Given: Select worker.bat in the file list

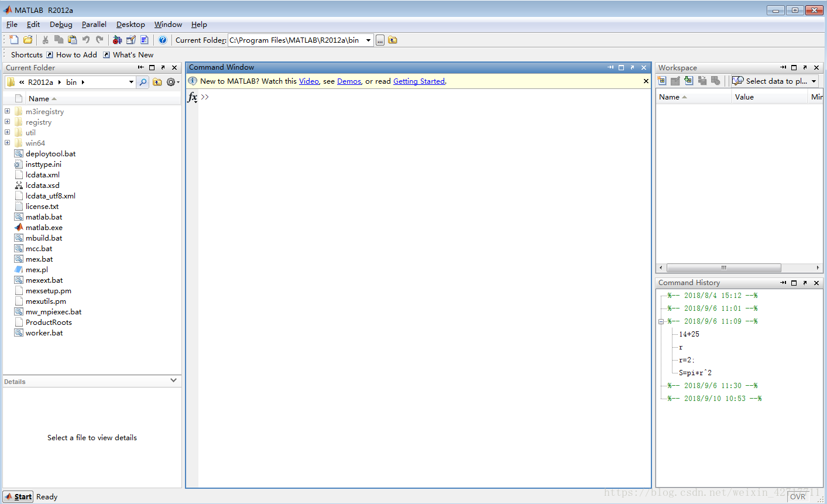Looking at the screenshot, I should pos(44,333).
